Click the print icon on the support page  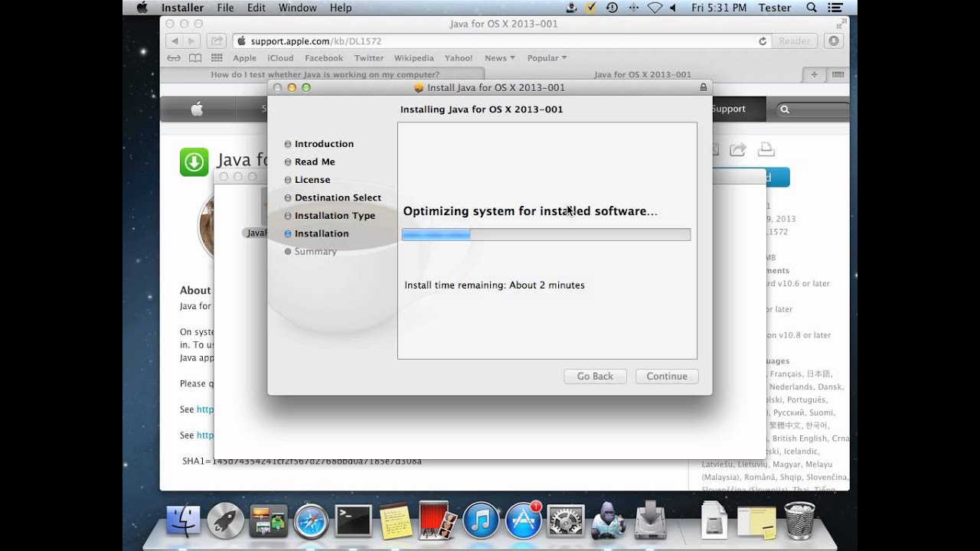pos(766,150)
